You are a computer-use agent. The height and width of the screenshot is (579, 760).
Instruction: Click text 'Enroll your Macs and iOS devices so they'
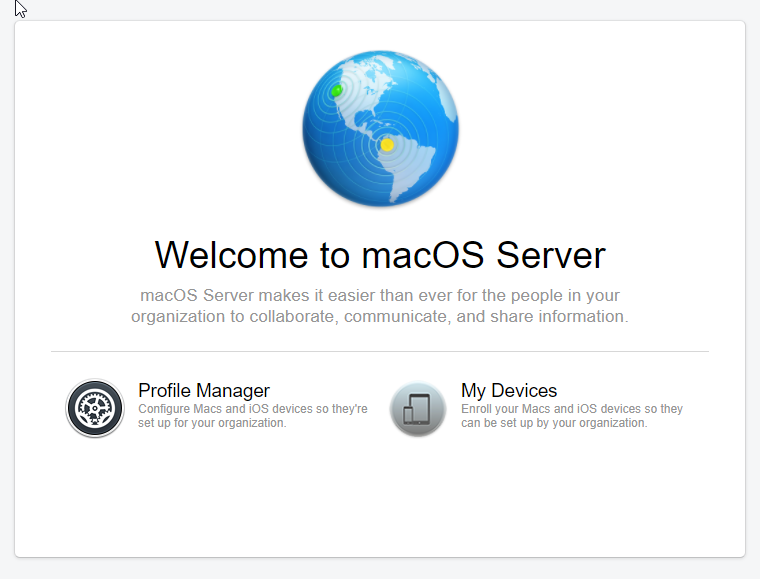coord(572,409)
